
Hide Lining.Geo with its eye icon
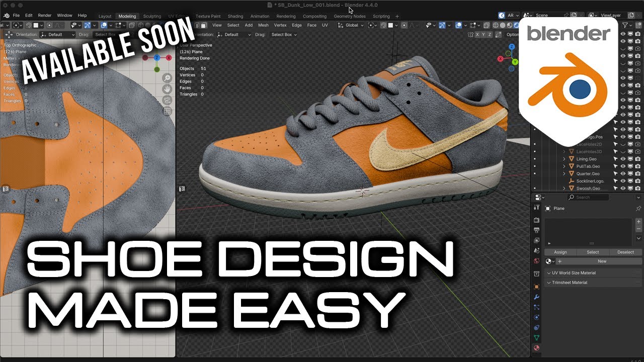623,159
